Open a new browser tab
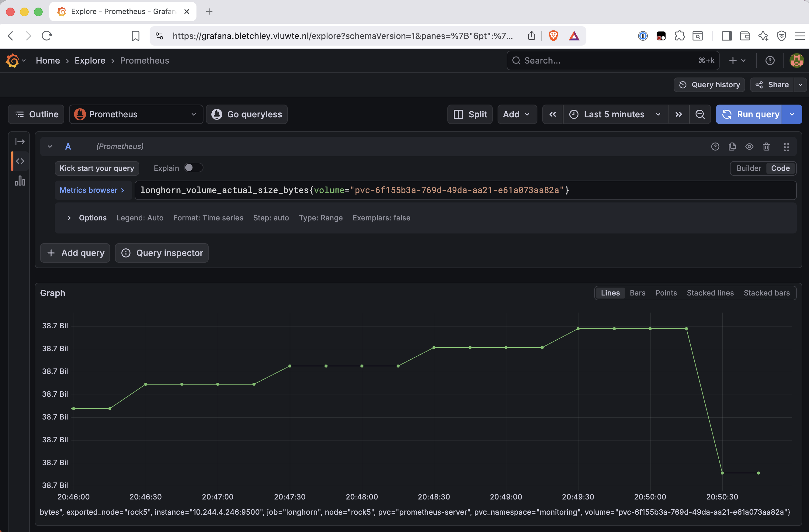Image resolution: width=809 pixels, height=532 pixels. [209, 12]
